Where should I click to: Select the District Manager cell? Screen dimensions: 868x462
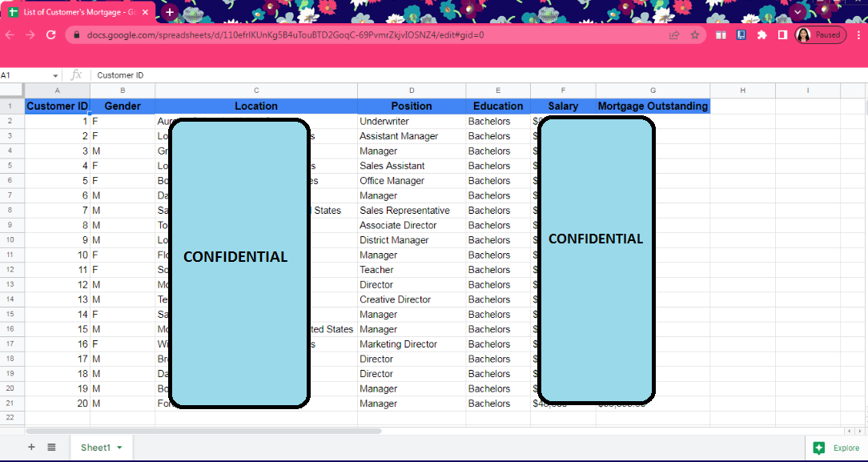pos(412,240)
